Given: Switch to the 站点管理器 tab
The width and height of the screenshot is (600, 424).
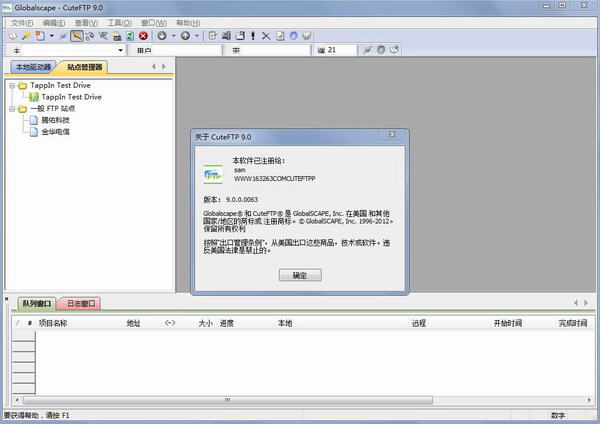Looking at the screenshot, I should tap(85, 67).
